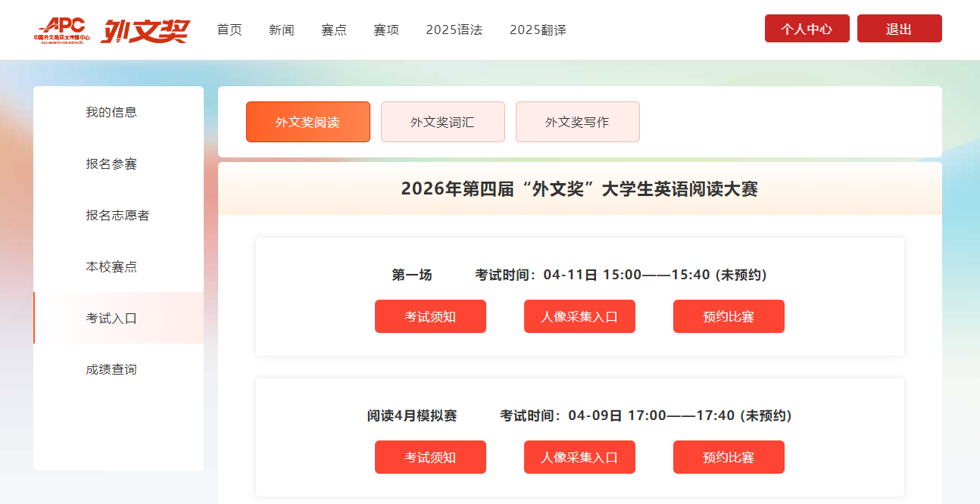Click the 外文奖 APC logo

coord(111,30)
